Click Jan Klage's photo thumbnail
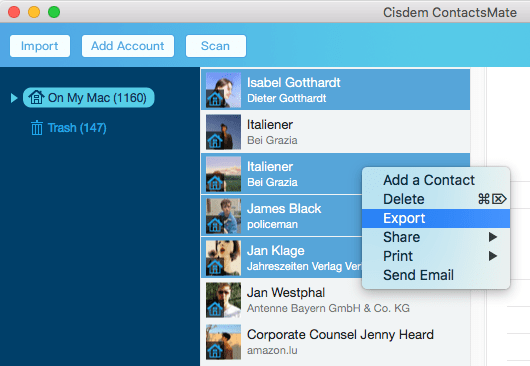 [223, 258]
